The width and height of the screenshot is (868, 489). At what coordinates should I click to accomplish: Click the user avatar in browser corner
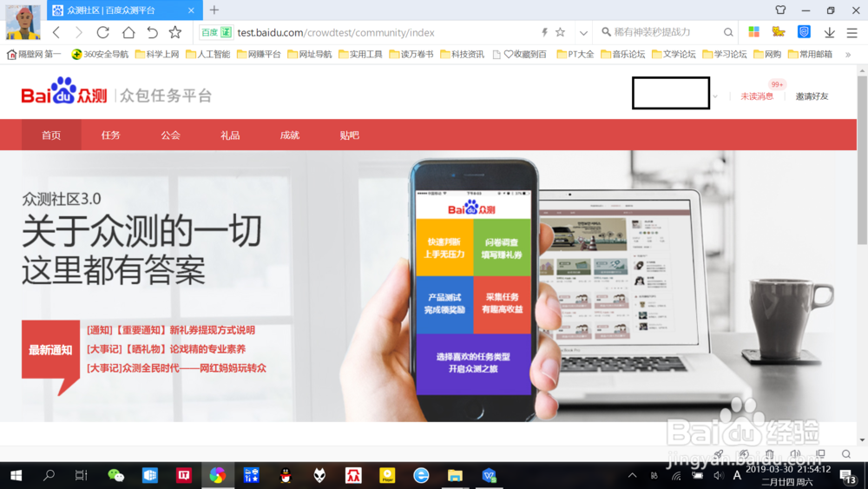[x=23, y=23]
